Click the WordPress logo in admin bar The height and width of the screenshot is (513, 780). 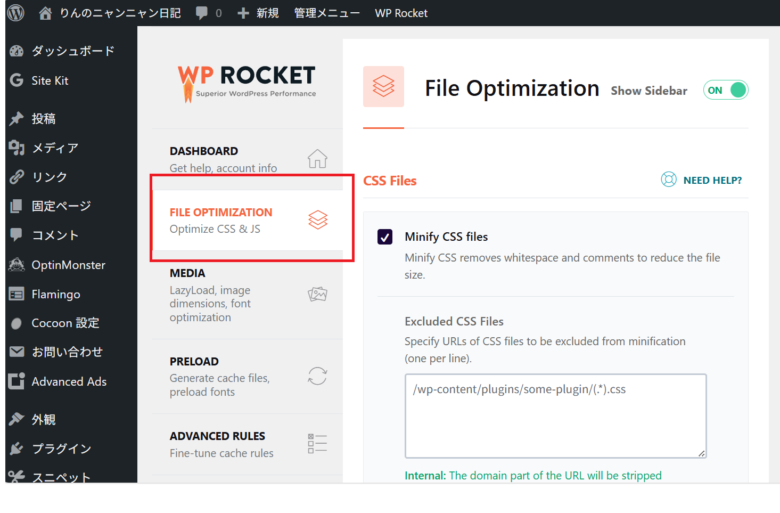click(15, 13)
